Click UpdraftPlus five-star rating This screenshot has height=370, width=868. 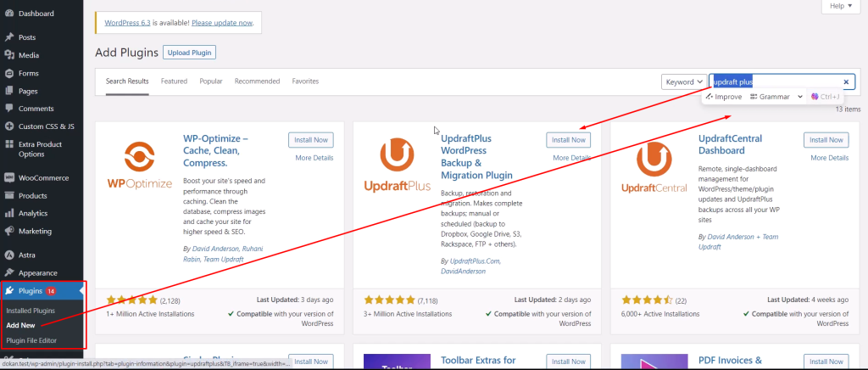click(x=389, y=300)
